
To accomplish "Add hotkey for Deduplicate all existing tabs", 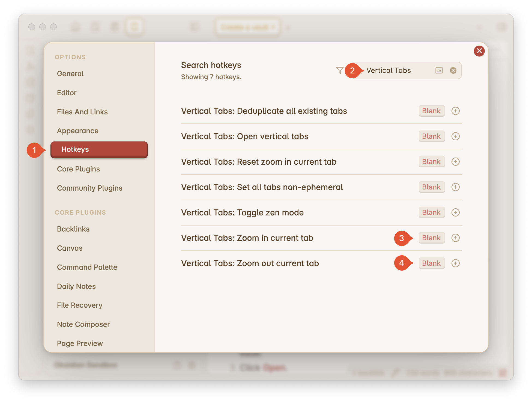I will pyautogui.click(x=455, y=111).
